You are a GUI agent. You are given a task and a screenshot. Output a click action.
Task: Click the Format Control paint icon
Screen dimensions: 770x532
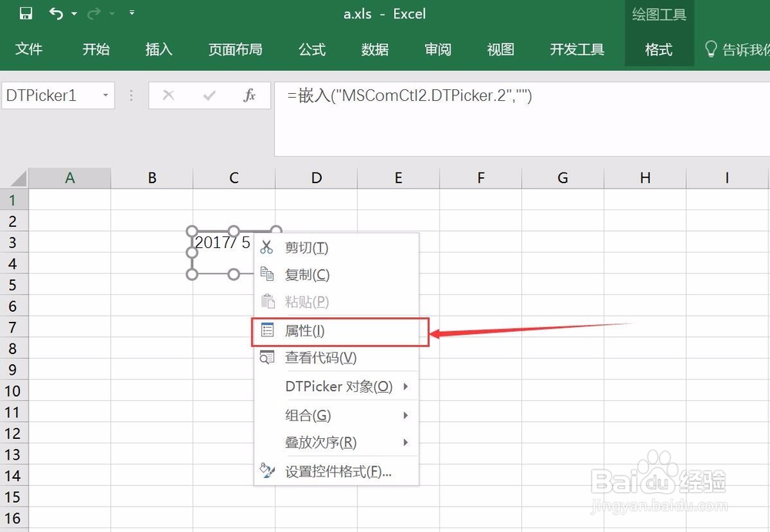click(x=267, y=470)
